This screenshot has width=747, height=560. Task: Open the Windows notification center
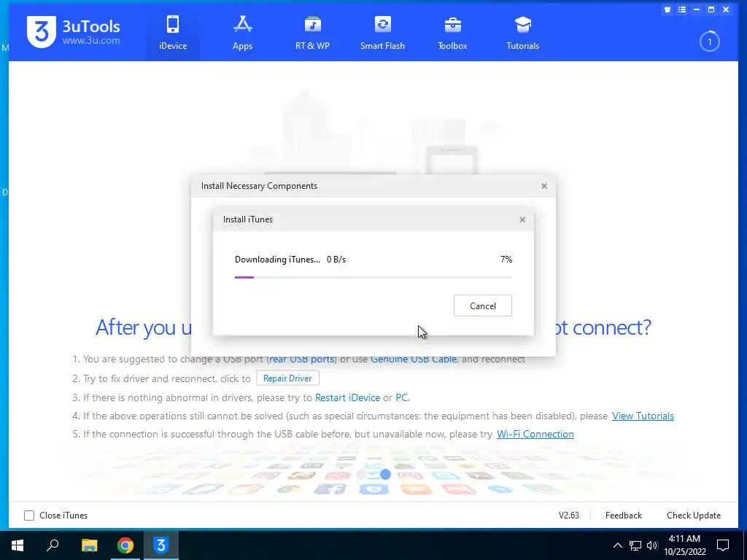pos(723,545)
